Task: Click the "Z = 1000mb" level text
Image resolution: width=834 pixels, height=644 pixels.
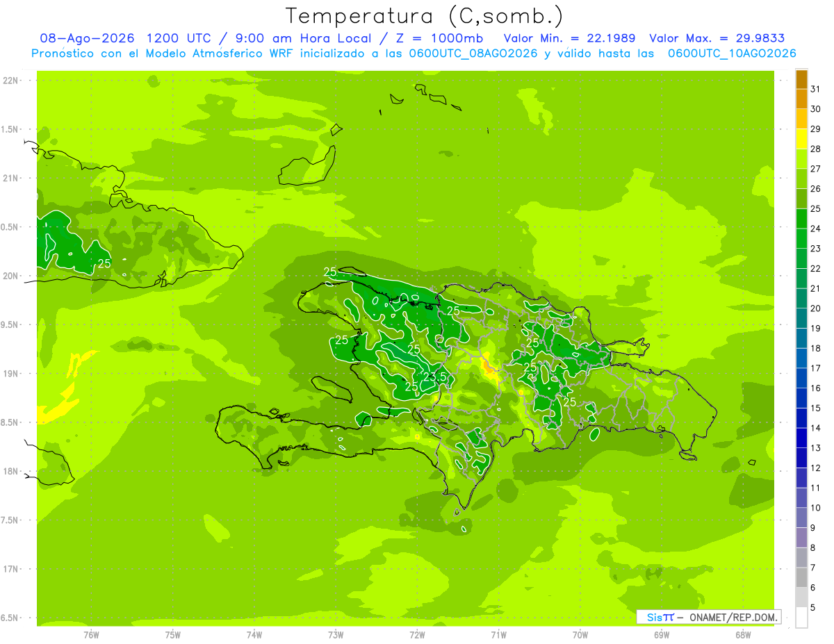Action: coord(440,38)
